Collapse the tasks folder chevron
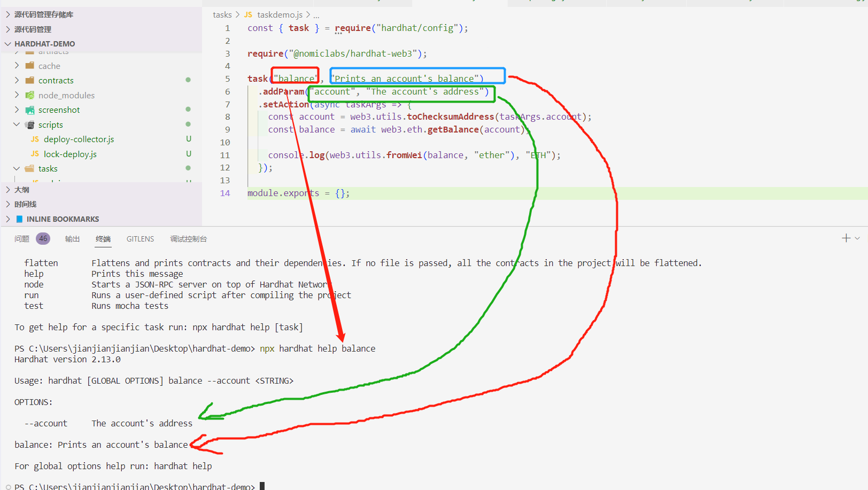This screenshot has width=868, height=490. click(17, 168)
